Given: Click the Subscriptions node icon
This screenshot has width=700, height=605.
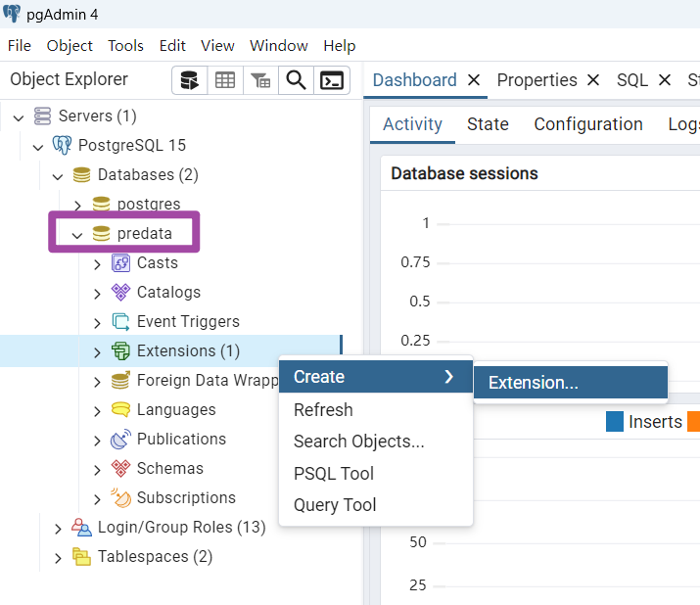Looking at the screenshot, I should 120,498.
